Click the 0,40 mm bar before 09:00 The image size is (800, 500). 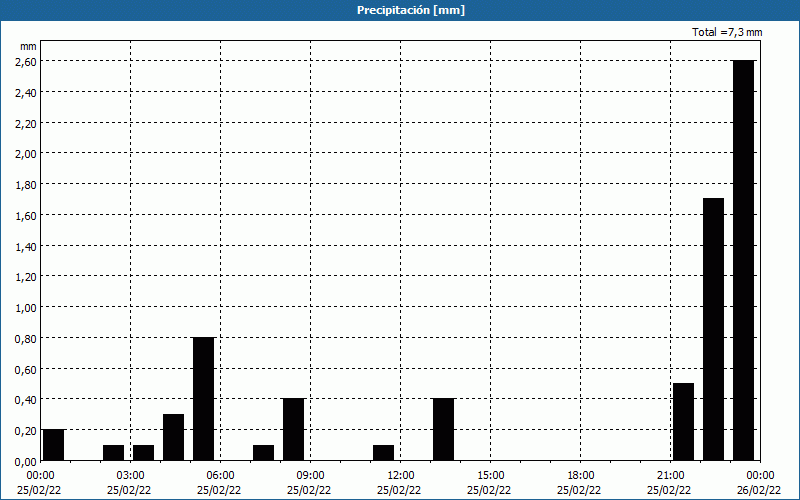point(293,430)
